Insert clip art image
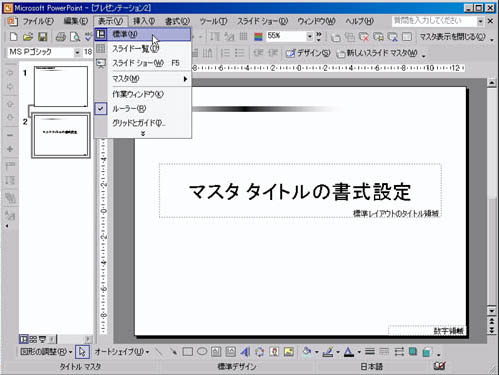Image resolution: width=499 pixels, height=375 pixels. (x=274, y=351)
